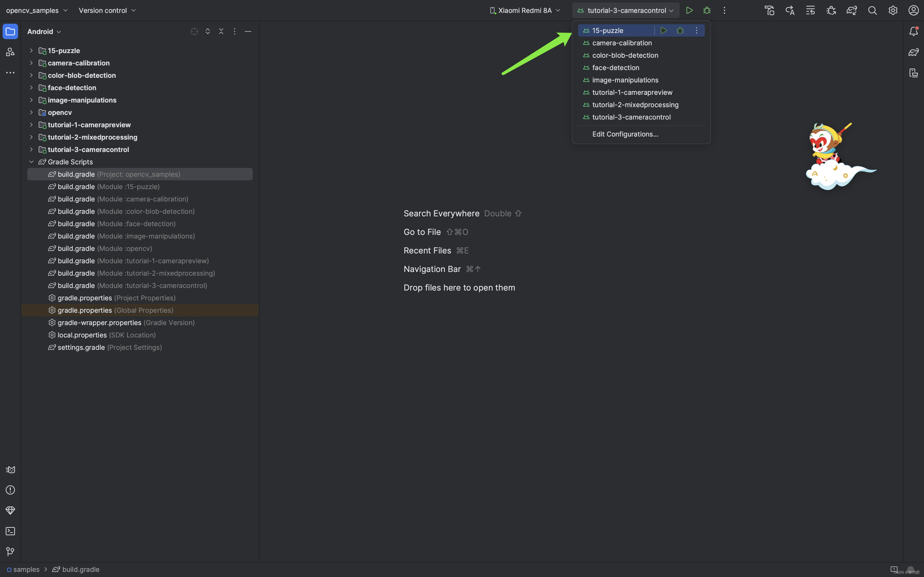Image resolution: width=924 pixels, height=577 pixels.
Task: Open the Notifications panel bell icon
Action: click(913, 31)
